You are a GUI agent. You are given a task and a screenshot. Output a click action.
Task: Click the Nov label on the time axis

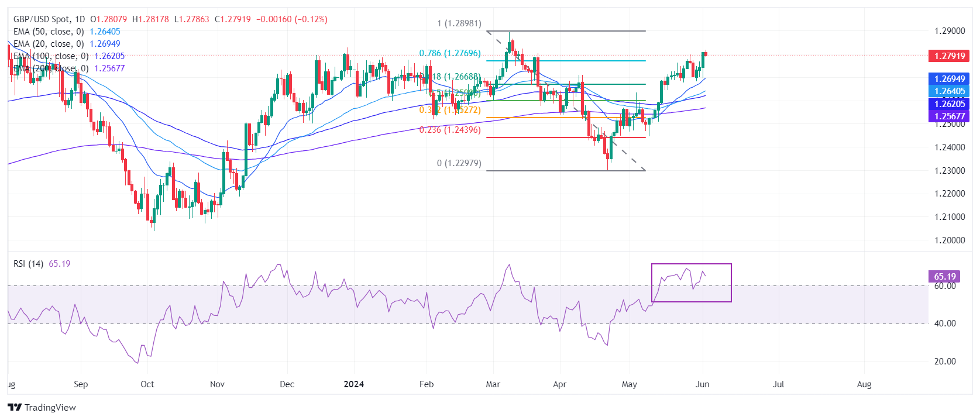coord(217,384)
